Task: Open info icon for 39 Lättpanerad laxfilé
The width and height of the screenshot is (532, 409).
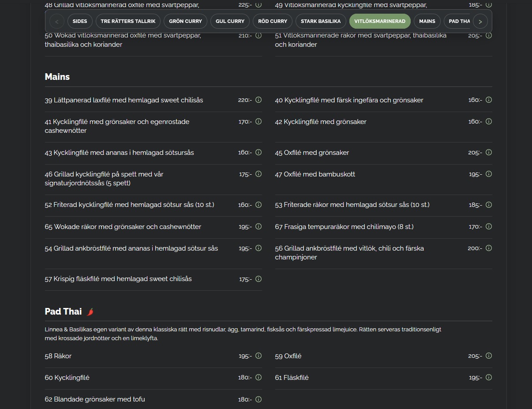Action: click(x=259, y=100)
